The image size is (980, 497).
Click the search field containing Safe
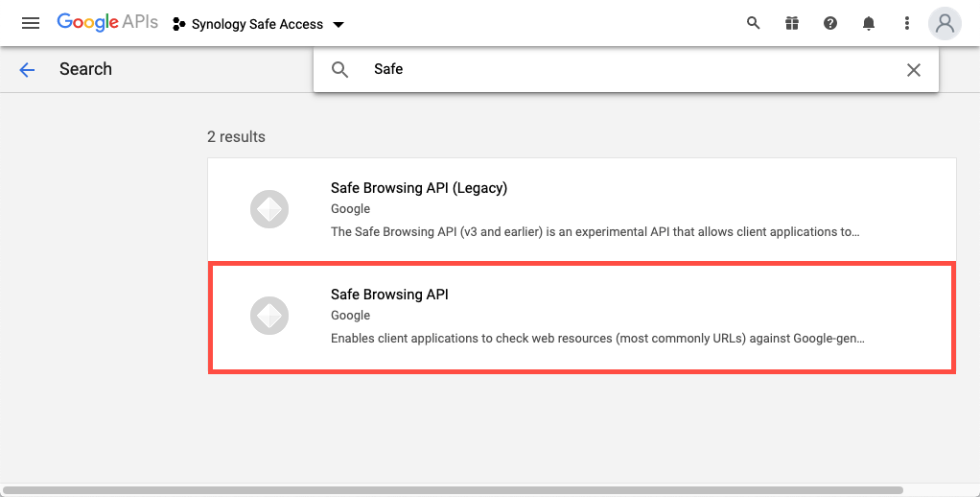click(625, 69)
